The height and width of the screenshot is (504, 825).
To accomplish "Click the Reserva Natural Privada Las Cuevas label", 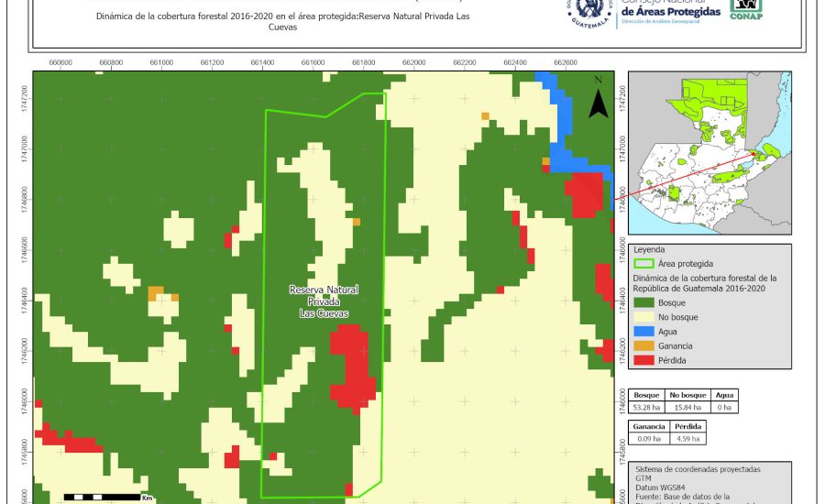I will 324,301.
